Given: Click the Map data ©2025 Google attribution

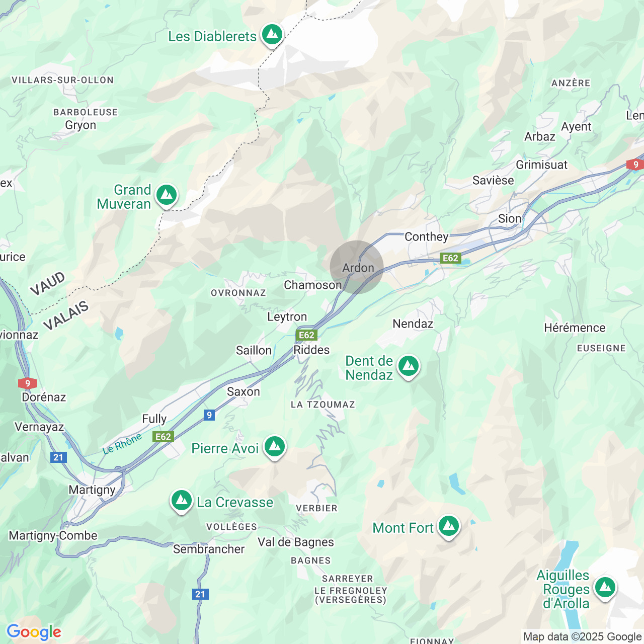Looking at the screenshot, I should (x=583, y=637).
